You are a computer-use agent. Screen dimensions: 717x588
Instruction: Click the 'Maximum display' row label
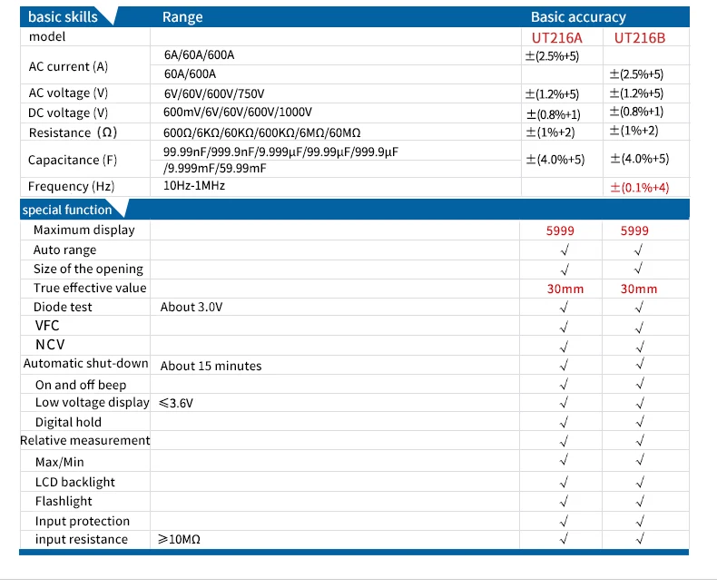coord(84,230)
